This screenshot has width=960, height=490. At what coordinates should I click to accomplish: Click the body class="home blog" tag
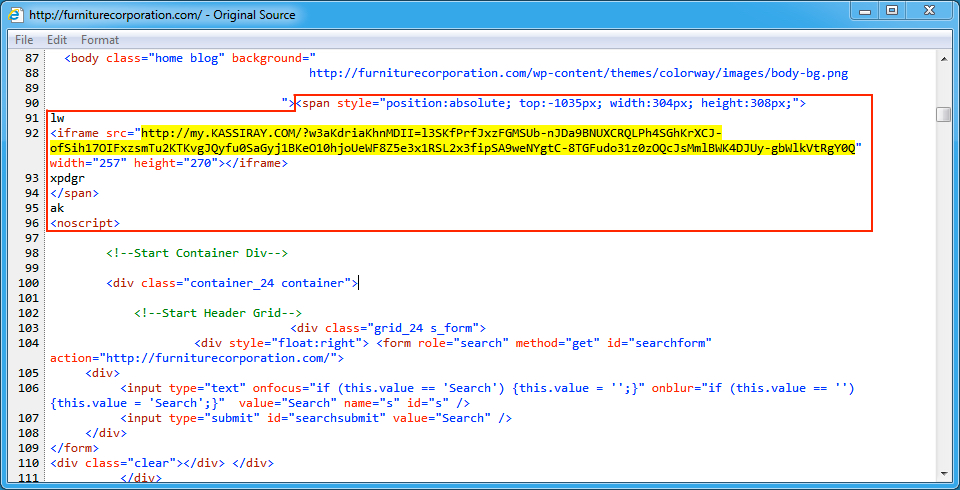point(190,58)
